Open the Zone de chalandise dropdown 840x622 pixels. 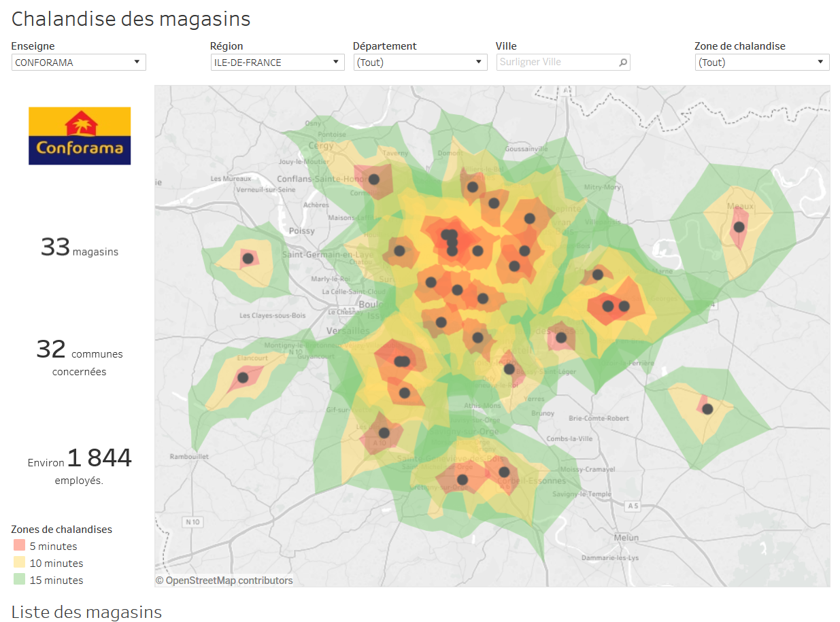coord(821,62)
